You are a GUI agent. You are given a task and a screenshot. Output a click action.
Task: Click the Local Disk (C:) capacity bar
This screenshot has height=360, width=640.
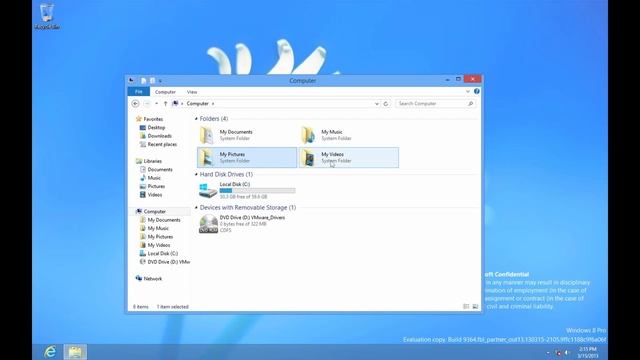click(x=257, y=191)
